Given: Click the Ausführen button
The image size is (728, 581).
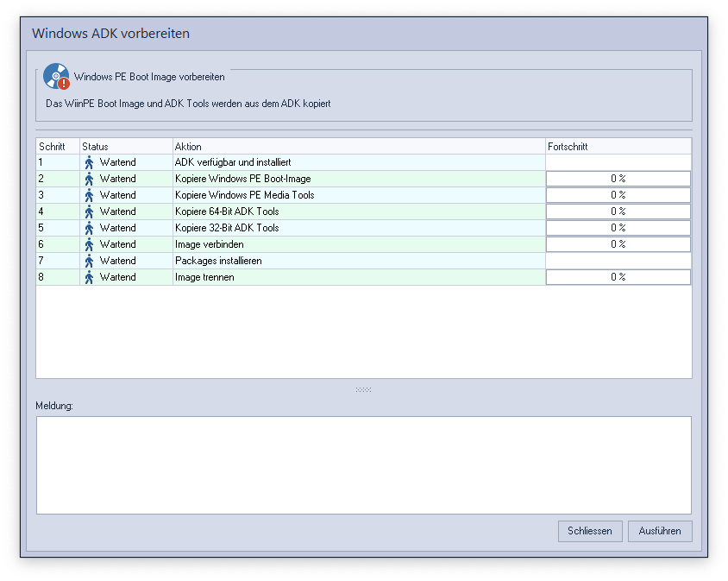Looking at the screenshot, I should pos(660,531).
